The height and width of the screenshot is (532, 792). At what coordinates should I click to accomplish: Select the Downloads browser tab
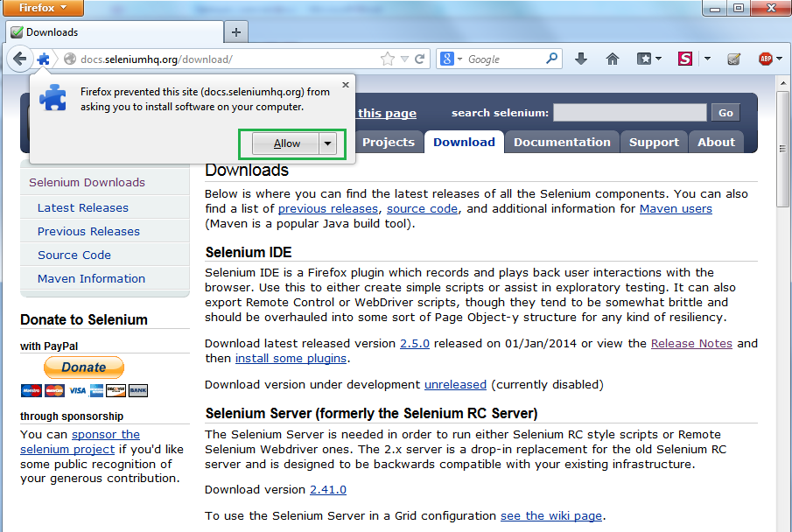pos(114,32)
